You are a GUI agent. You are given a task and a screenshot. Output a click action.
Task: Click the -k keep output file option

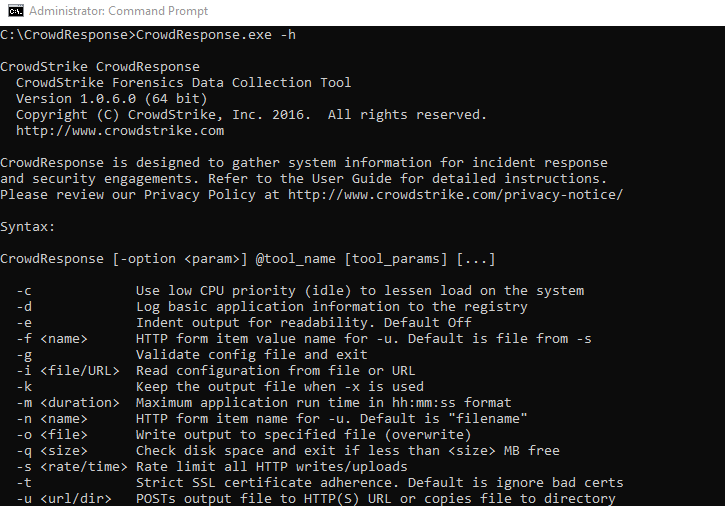220,387
